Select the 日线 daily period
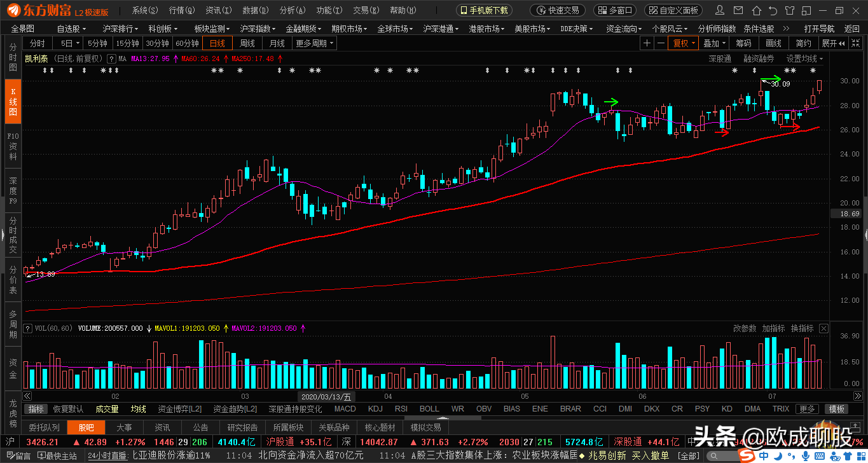 217,43
